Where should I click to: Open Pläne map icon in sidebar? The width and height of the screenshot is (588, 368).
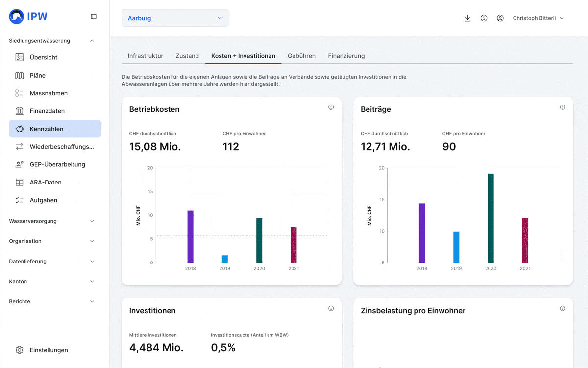(x=20, y=75)
